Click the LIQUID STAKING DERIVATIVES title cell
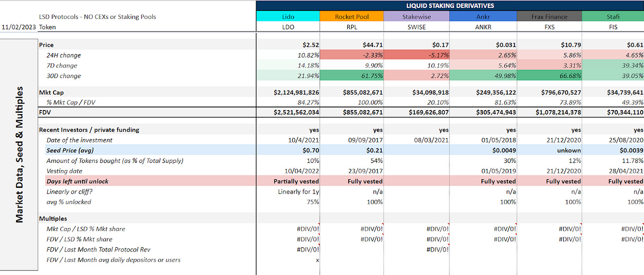The image size is (644, 275). pyautogui.click(x=450, y=6)
